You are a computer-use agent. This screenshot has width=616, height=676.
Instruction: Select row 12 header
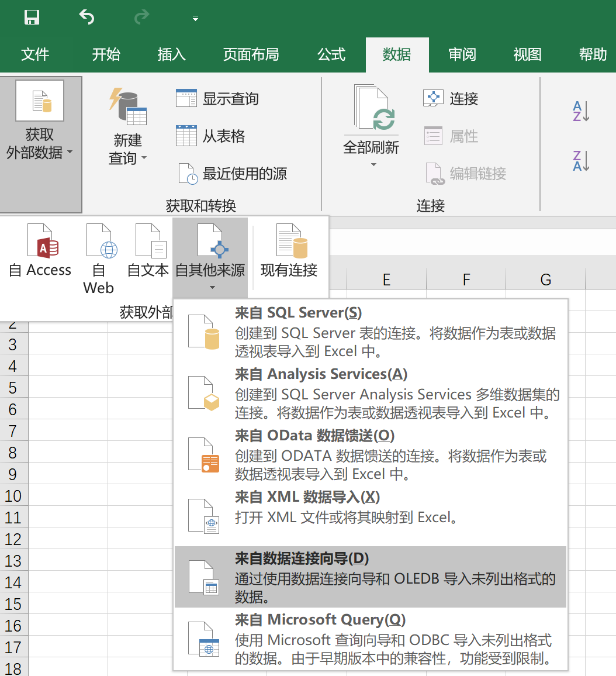pyautogui.click(x=13, y=539)
